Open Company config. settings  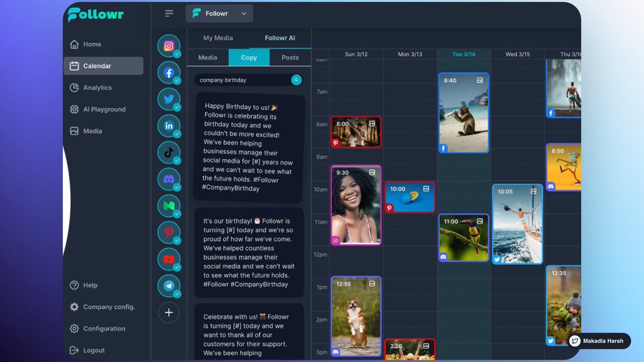[102, 307]
